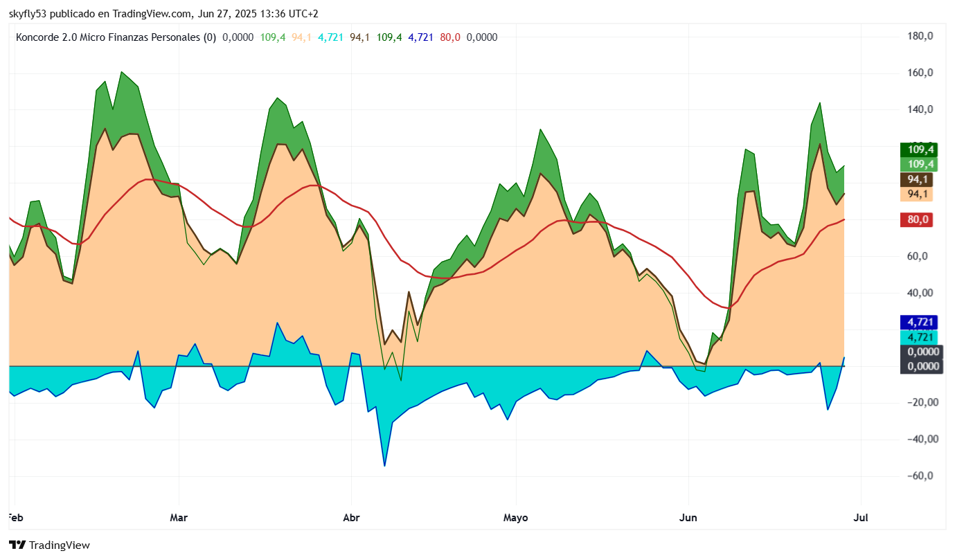The width and height of the screenshot is (955, 560).
Task: Click the Jul label on time axis
Action: click(861, 518)
